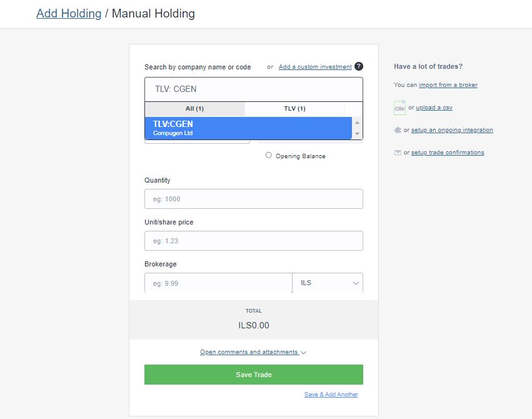Focus the Brokerage amount field
This screenshot has height=419, width=532.
coord(218,283)
